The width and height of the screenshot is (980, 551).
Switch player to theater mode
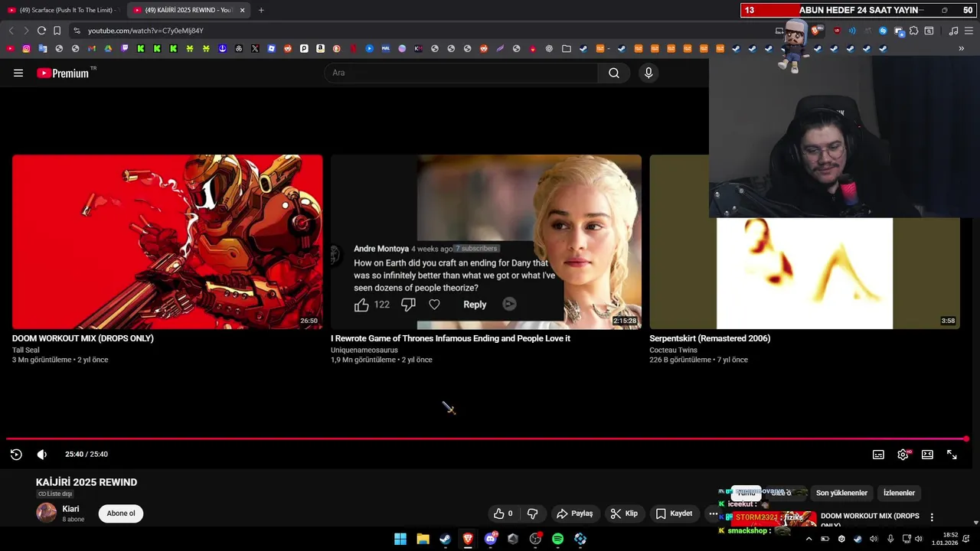coord(927,455)
